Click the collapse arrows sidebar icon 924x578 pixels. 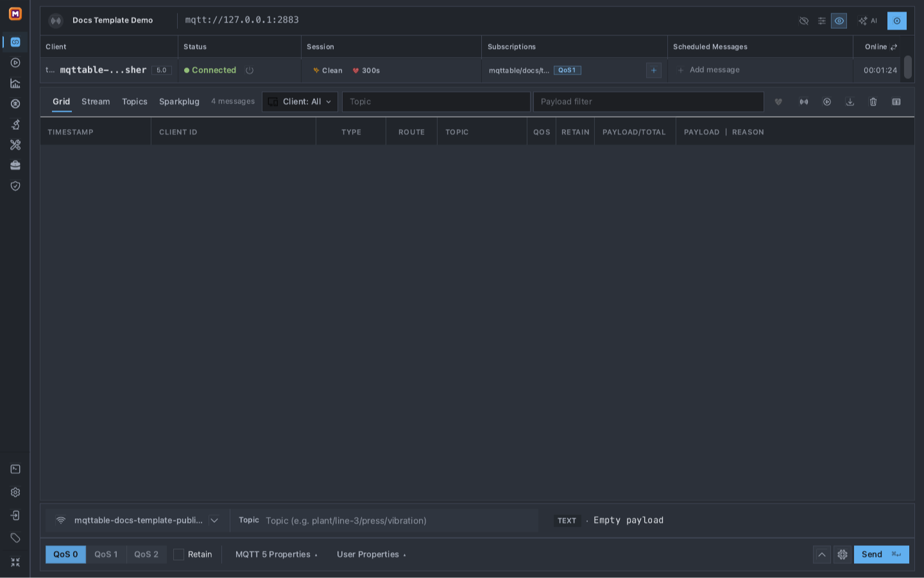[15, 563]
